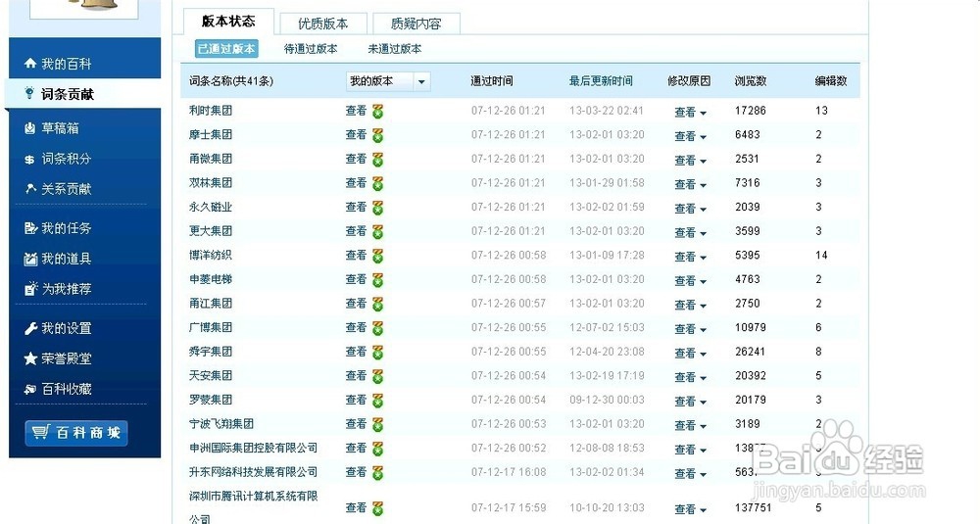
Task: Click the medal icon in 博洋纺织 row
Action: tap(377, 256)
